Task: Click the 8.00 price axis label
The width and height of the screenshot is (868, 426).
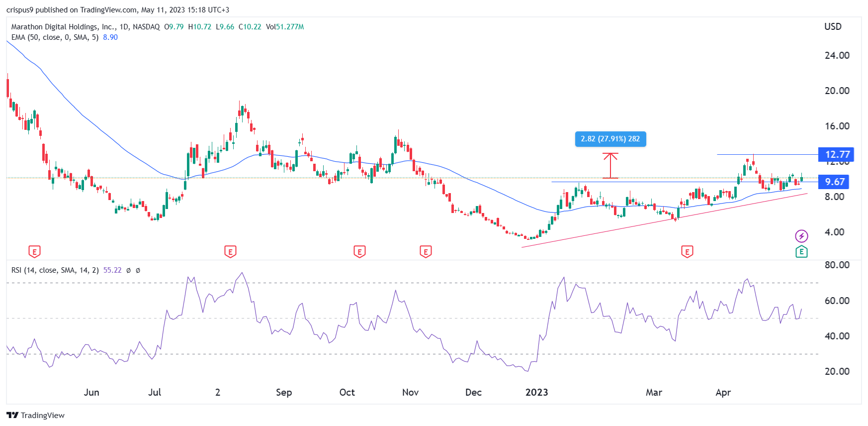Action: coord(834,197)
